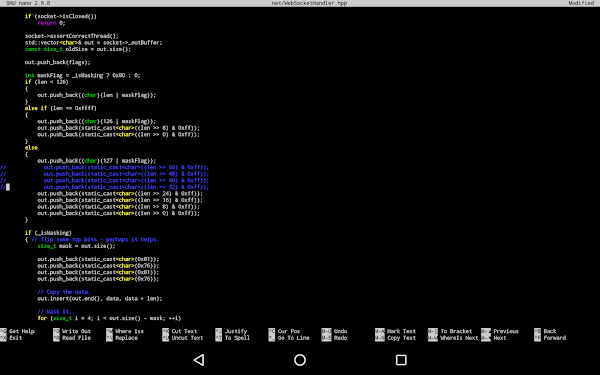Click the Cur Pos shortcut
Viewport: 600px width, 375px height.
point(289,331)
